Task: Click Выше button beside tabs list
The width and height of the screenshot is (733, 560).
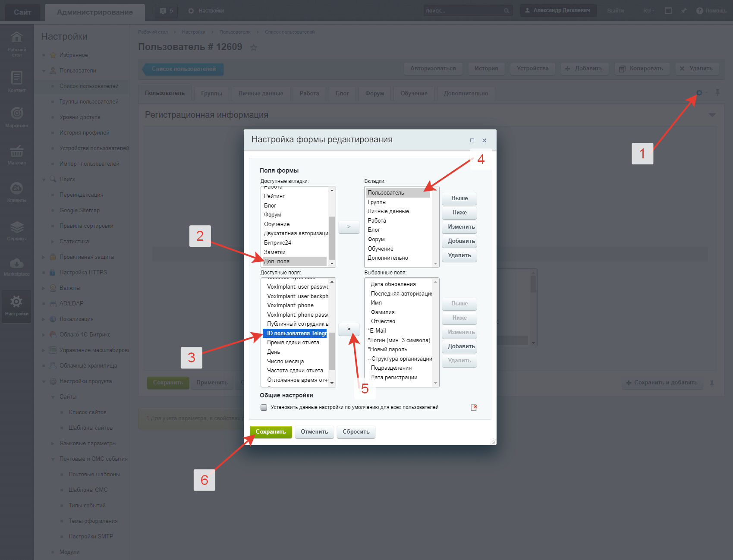Action: point(459,198)
